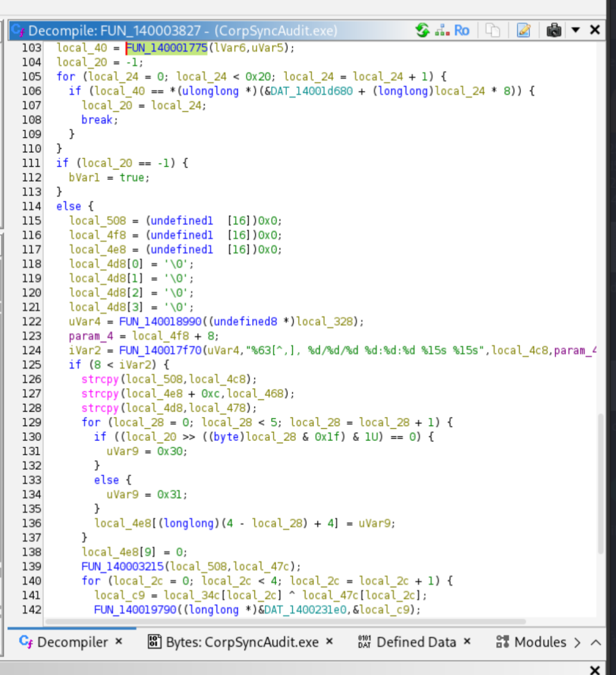Close the Defined Data tab

pos(467,641)
